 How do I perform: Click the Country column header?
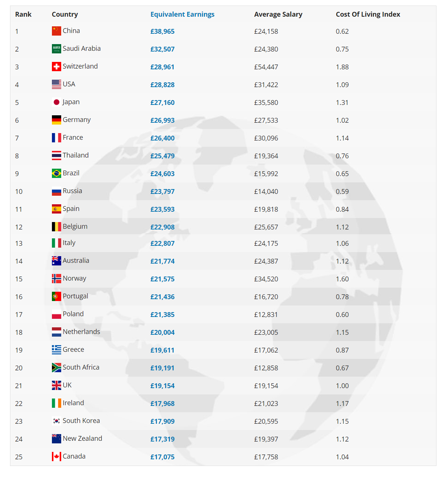pos(65,14)
